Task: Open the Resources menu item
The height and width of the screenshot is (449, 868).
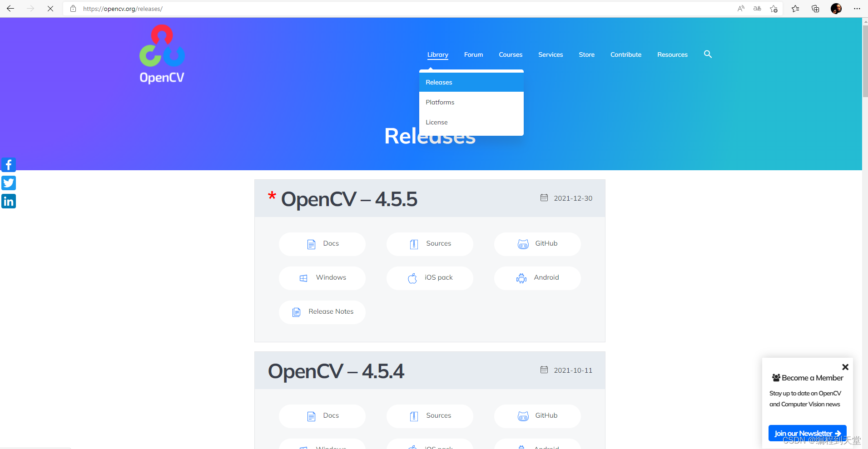Action: click(672, 54)
